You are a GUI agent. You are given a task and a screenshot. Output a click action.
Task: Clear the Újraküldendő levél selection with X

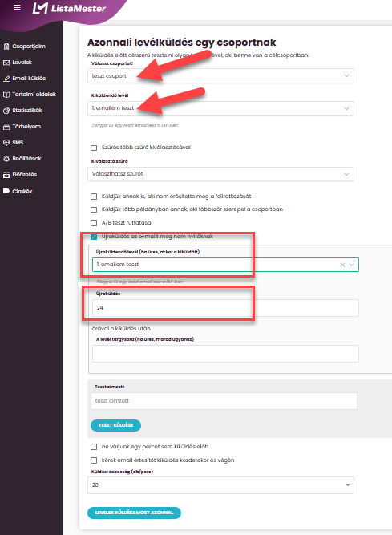(342, 265)
